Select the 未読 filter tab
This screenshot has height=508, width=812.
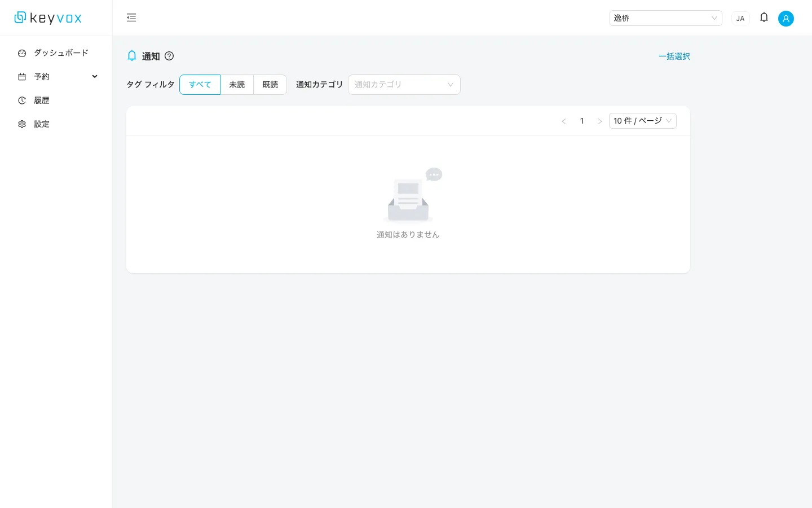(237, 84)
